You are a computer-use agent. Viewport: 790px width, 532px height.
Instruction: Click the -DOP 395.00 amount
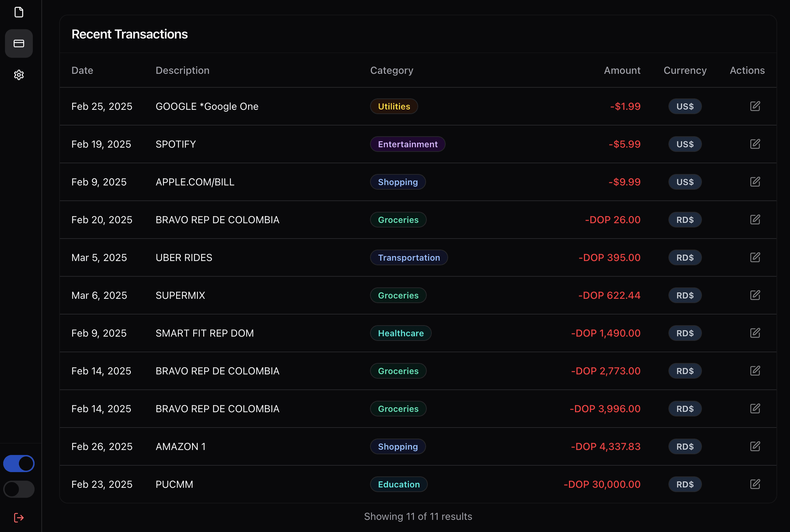point(610,257)
